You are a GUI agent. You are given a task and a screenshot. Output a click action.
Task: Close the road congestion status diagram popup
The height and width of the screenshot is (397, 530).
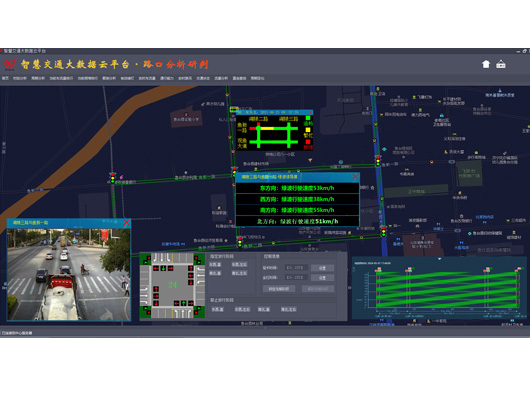310,112
